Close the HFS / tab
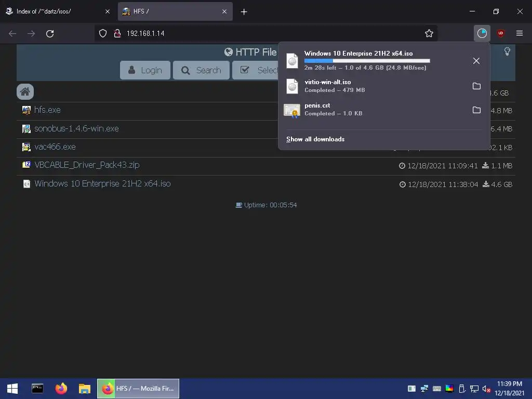532x399 pixels. click(224, 11)
